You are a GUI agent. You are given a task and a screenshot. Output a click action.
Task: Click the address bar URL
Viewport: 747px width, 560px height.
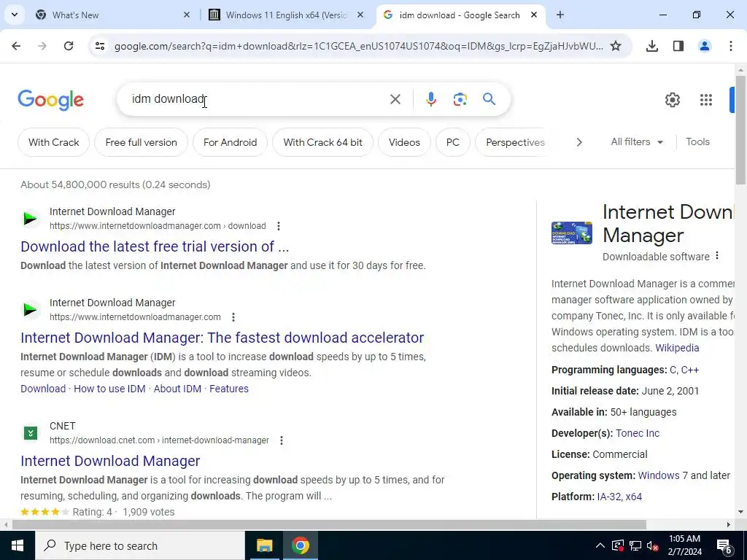tap(358, 46)
